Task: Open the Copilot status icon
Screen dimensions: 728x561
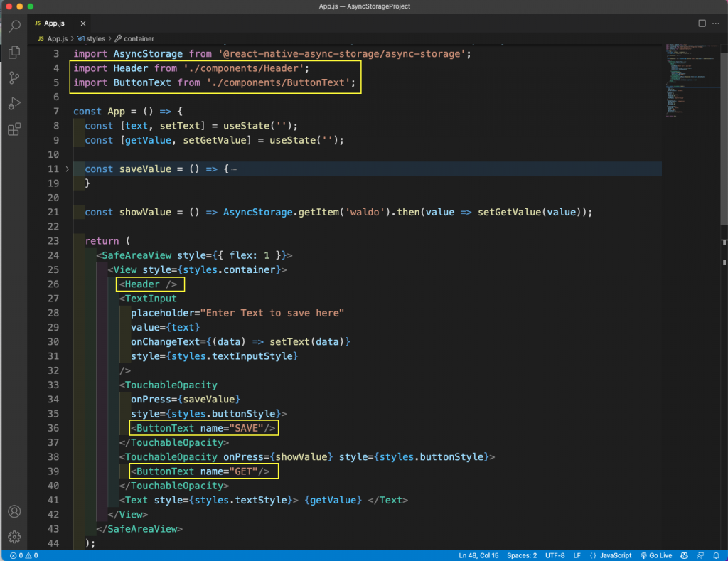Action: click(684, 555)
